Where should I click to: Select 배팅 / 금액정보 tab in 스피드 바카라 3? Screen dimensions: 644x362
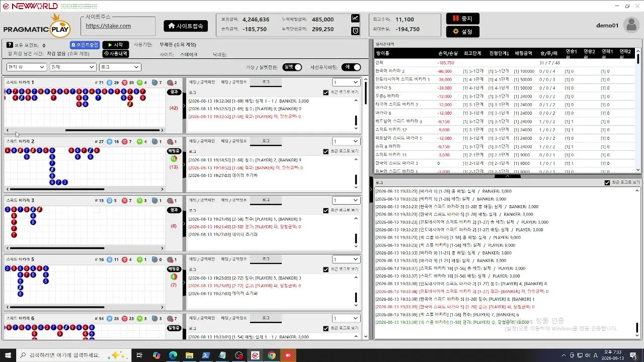click(x=234, y=200)
